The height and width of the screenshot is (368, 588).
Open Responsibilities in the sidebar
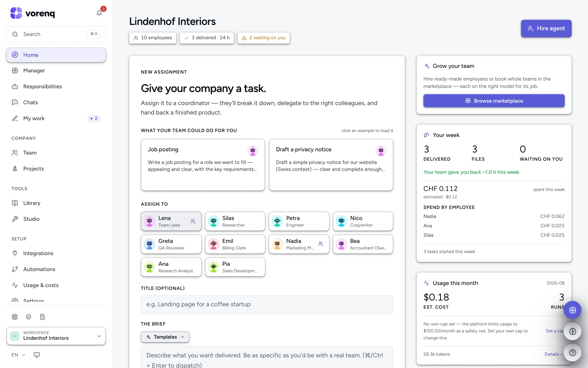pos(56,86)
